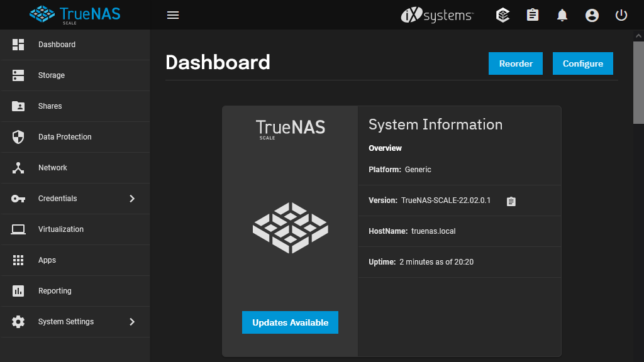Click the Credentials key icon

point(18,199)
